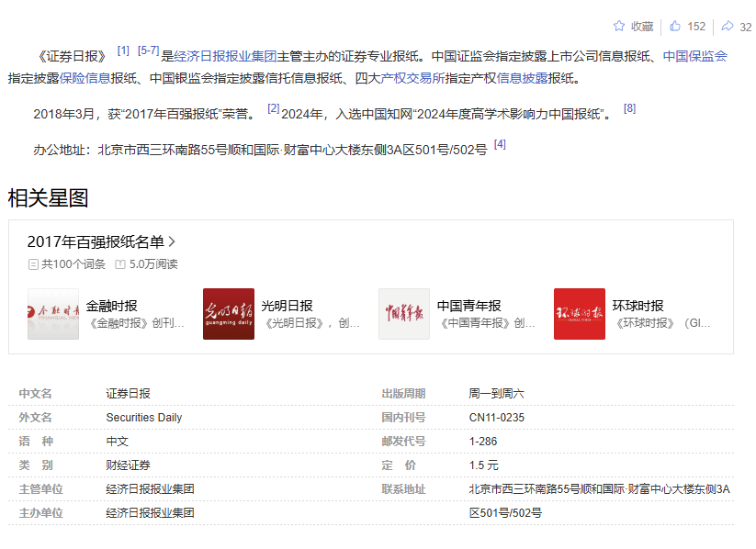Click citation reference [5-7]
Viewport: 756px width, 549px height.
pos(148,50)
